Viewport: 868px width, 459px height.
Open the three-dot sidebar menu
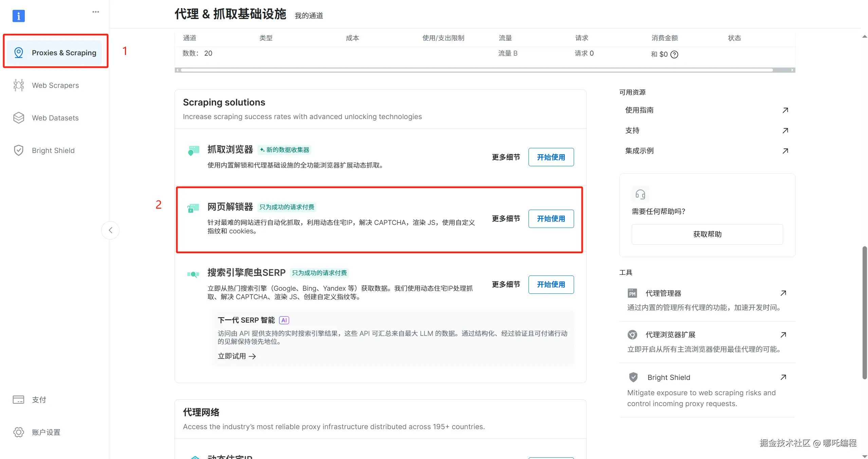pos(96,12)
